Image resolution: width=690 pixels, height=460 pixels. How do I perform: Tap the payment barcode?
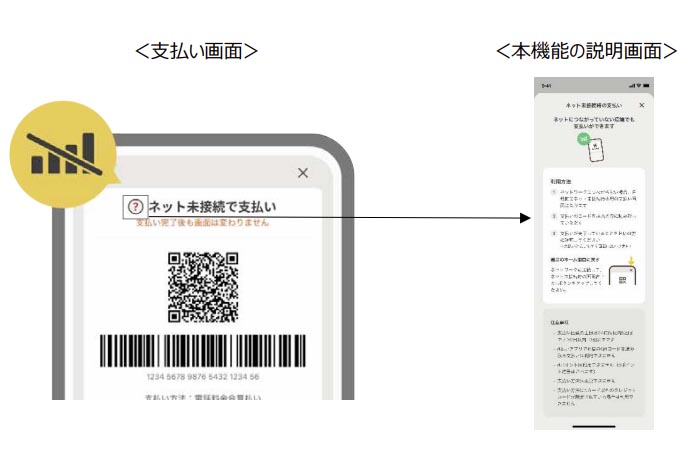[203, 350]
